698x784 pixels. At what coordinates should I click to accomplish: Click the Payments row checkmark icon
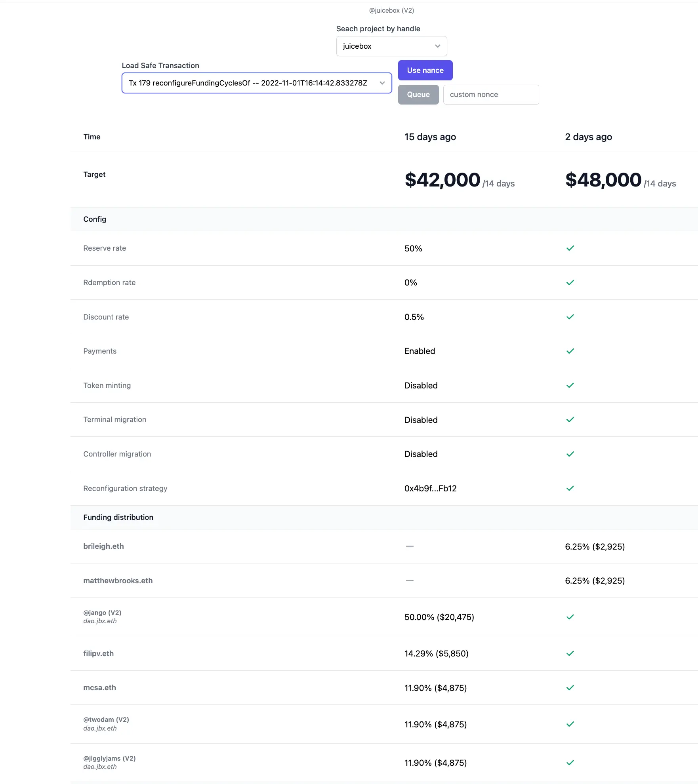(570, 351)
